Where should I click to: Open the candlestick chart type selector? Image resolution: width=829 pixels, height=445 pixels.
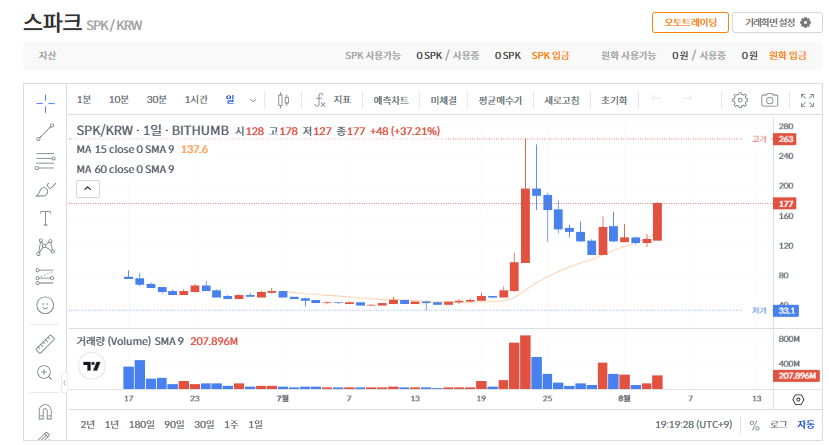[283, 100]
